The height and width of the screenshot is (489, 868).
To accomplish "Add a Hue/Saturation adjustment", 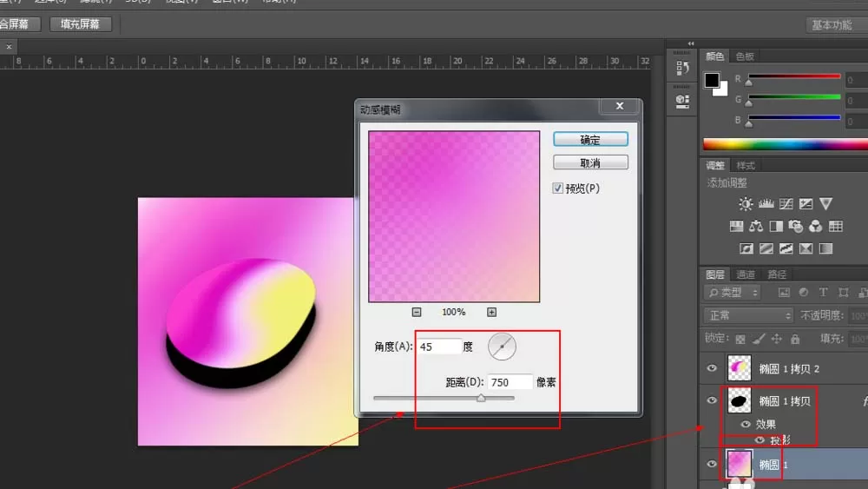I will (736, 226).
